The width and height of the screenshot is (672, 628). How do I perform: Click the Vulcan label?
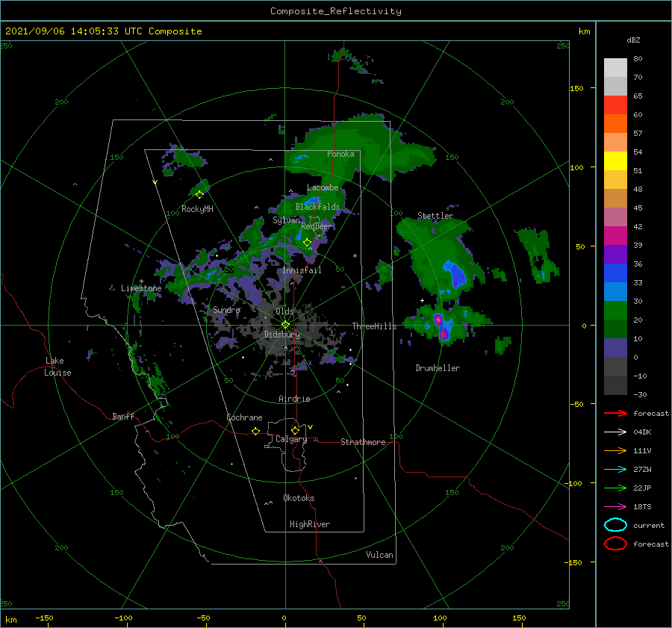[379, 555]
